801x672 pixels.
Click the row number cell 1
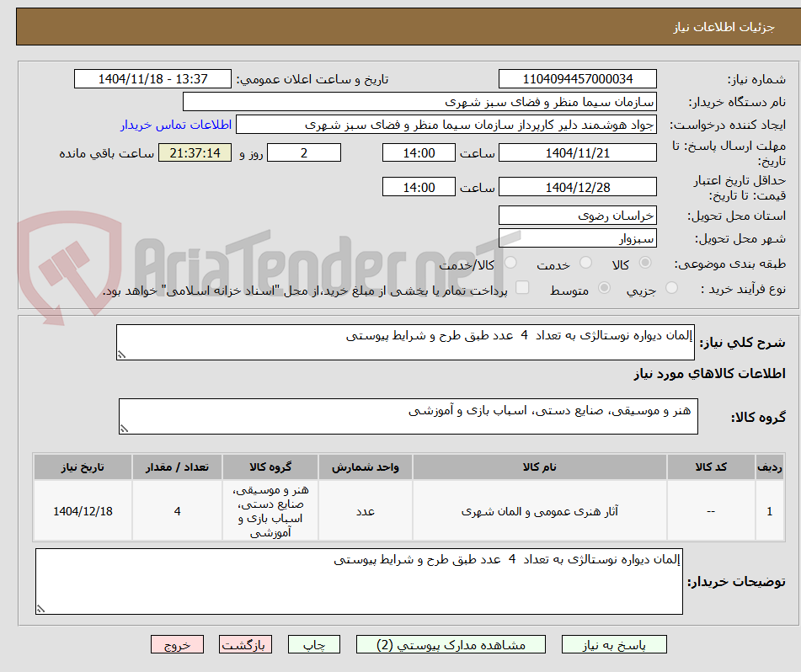[770, 510]
